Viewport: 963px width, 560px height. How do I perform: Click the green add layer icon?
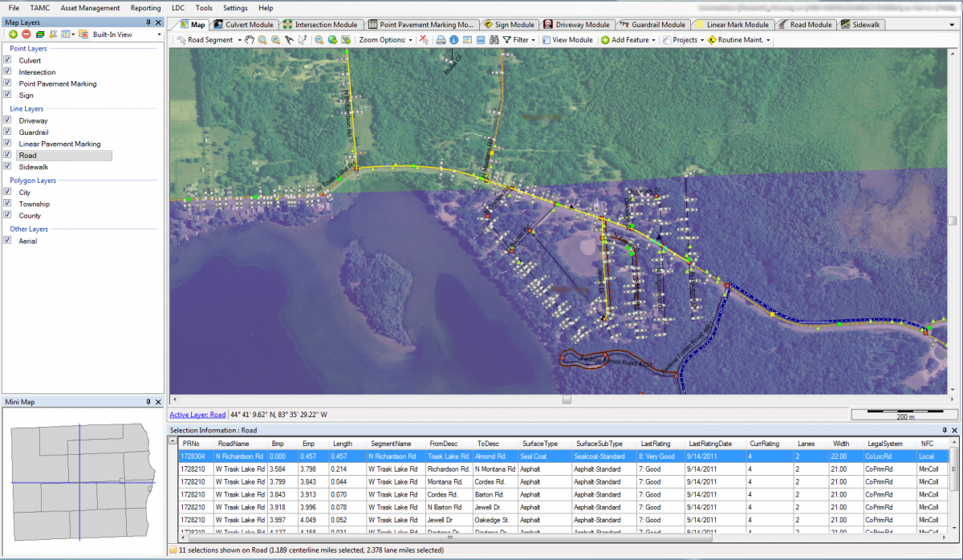coord(14,34)
